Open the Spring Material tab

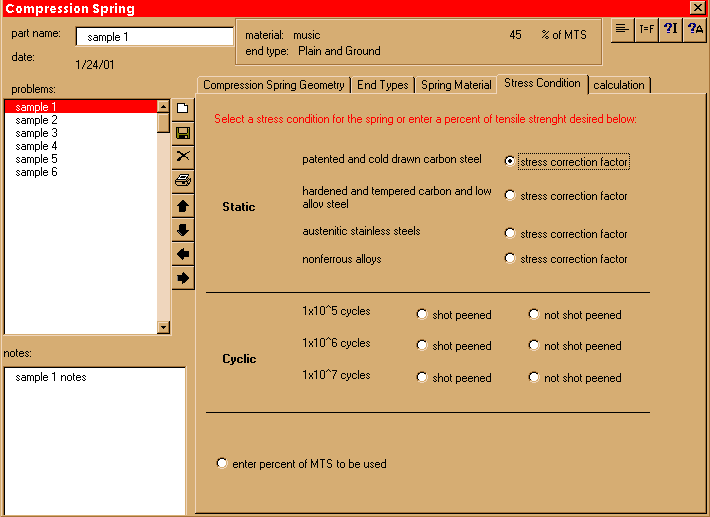click(x=456, y=85)
